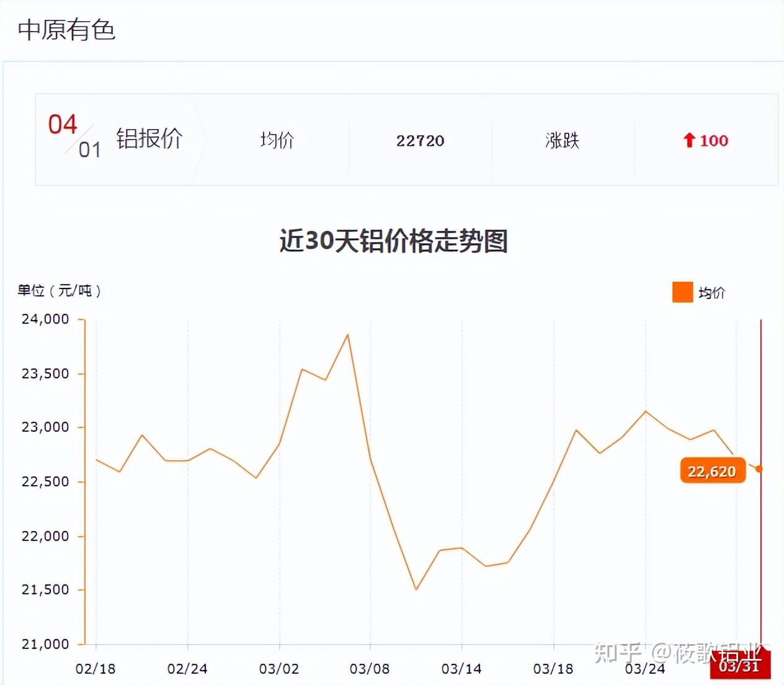Expand the chart title 近30天铝价格走势图

(x=392, y=242)
